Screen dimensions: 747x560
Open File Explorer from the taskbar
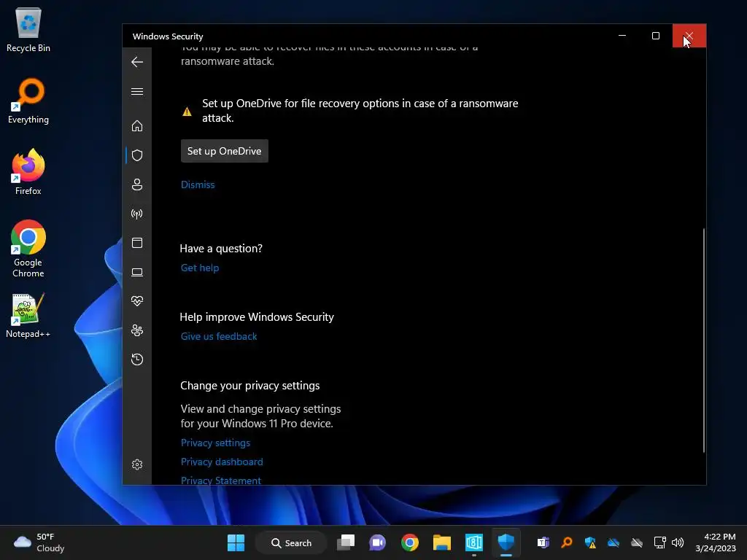pyautogui.click(x=441, y=542)
